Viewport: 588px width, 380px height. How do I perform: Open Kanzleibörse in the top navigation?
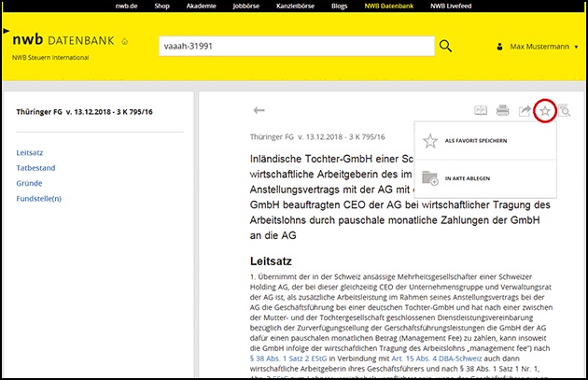pyautogui.click(x=283, y=7)
